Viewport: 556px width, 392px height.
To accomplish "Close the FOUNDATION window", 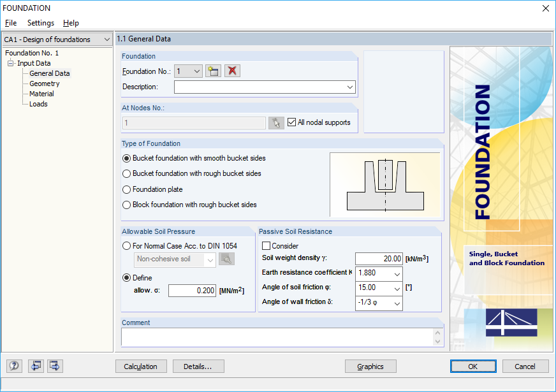I will [x=545, y=8].
